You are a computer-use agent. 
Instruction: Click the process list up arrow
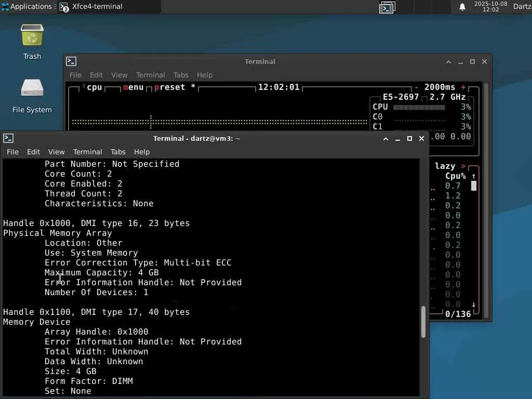click(474, 177)
